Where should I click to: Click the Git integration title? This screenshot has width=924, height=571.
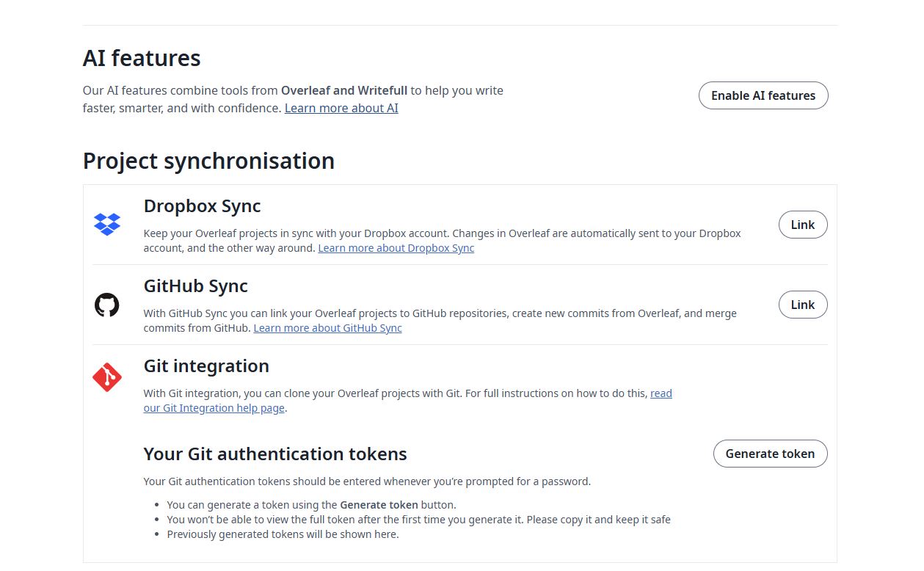[x=206, y=366]
